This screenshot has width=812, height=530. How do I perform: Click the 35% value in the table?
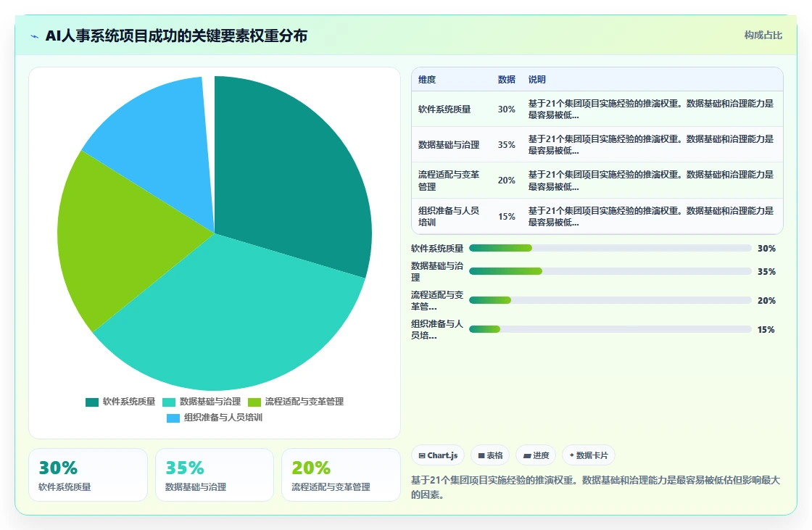tap(507, 145)
